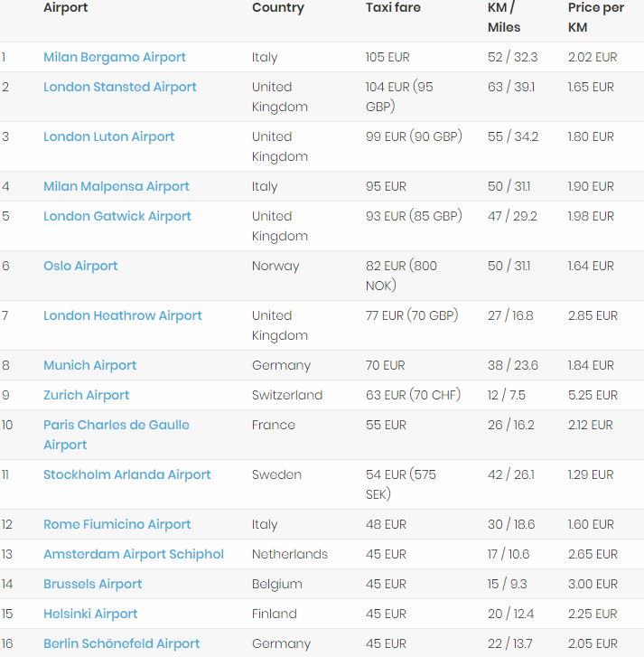Open the Milan Bergamo Airport link
Image resolution: width=644 pixels, height=657 pixels.
115,57
